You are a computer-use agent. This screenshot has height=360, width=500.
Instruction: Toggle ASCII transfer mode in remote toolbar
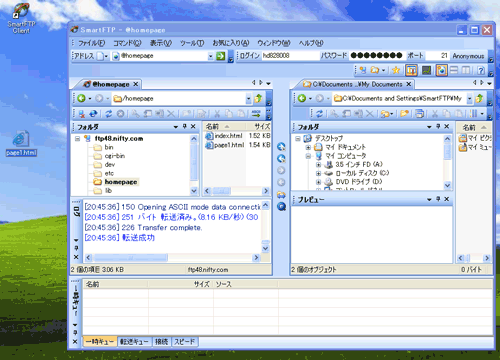[256, 114]
